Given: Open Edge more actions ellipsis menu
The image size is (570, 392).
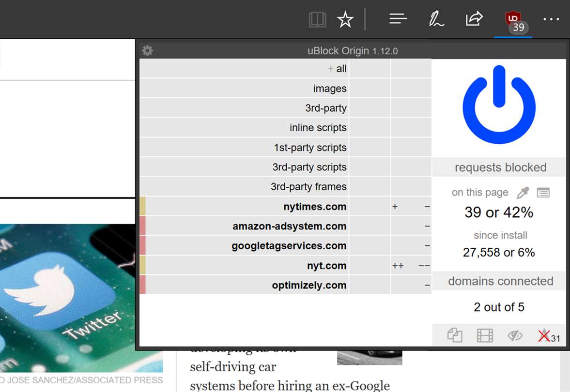Looking at the screenshot, I should click(551, 19).
